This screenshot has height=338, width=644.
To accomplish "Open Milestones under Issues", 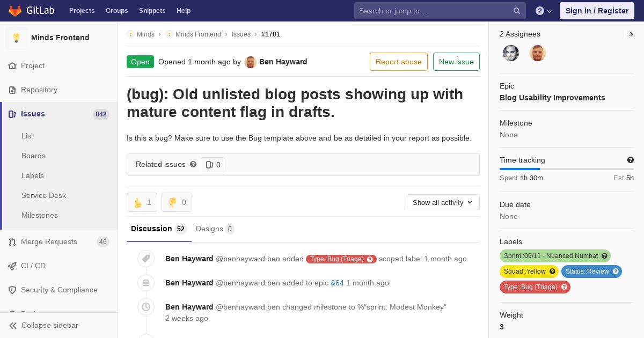I will pos(40,215).
